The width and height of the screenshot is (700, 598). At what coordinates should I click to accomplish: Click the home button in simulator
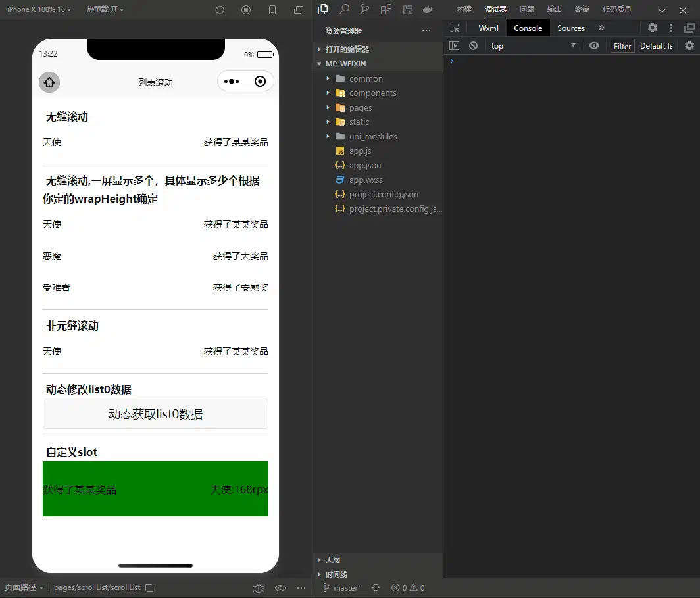tap(49, 82)
